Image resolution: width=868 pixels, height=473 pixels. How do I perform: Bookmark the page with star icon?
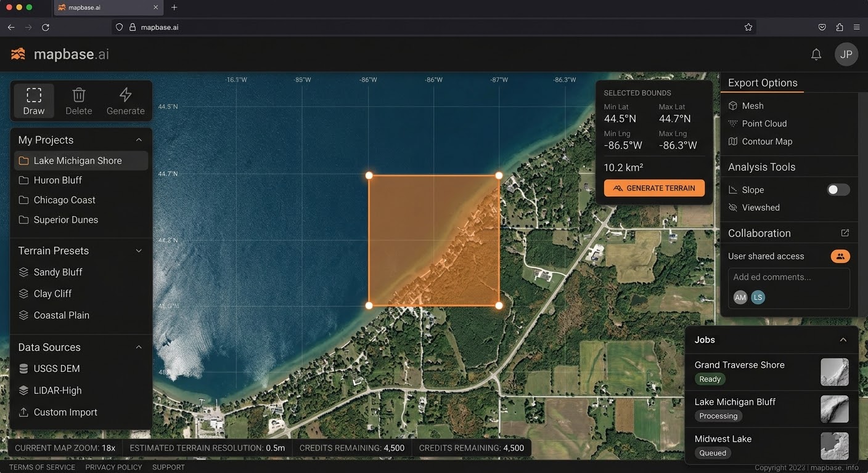tap(748, 27)
